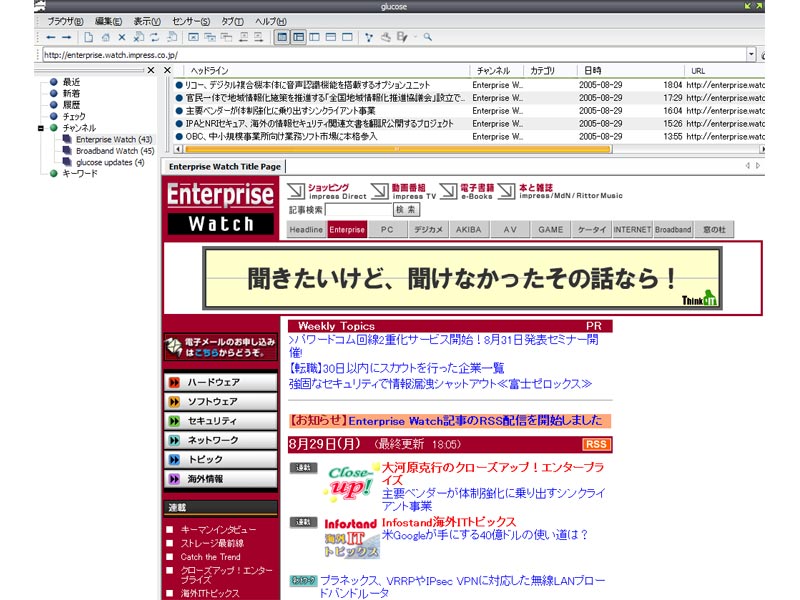Click the セキュリティ category button
800x600 pixels.
click(x=220, y=421)
